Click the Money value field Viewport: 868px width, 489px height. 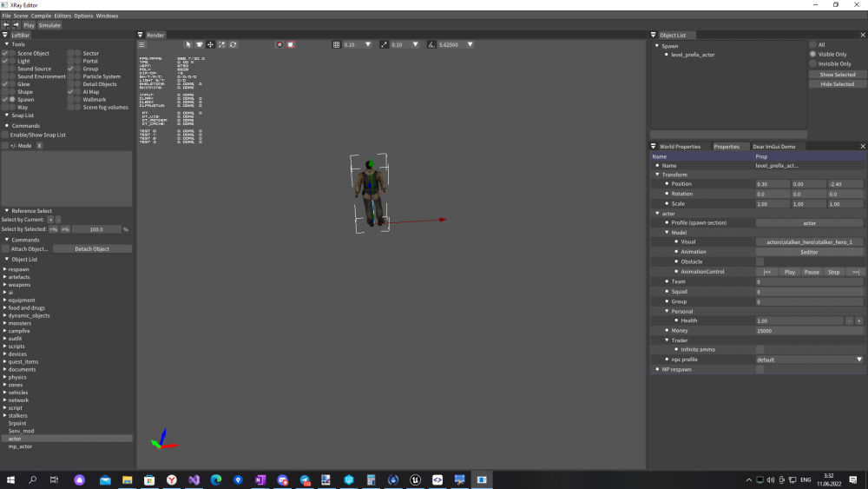pos(809,331)
